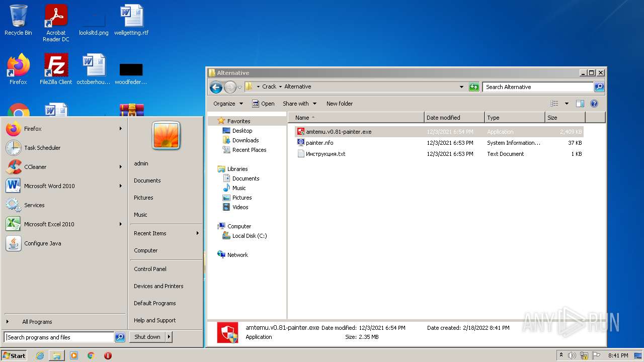Open Firefox desktop shortcut

(x=18, y=69)
